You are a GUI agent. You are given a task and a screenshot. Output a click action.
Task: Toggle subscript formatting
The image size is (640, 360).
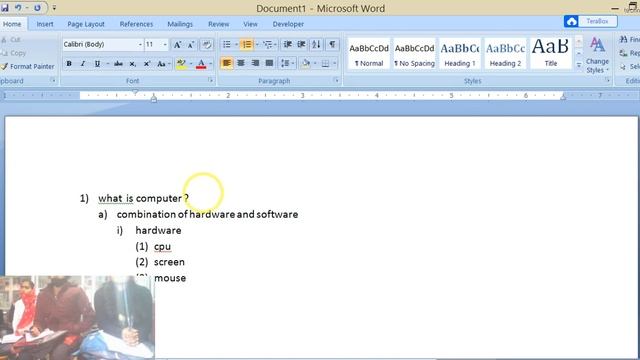click(132, 64)
